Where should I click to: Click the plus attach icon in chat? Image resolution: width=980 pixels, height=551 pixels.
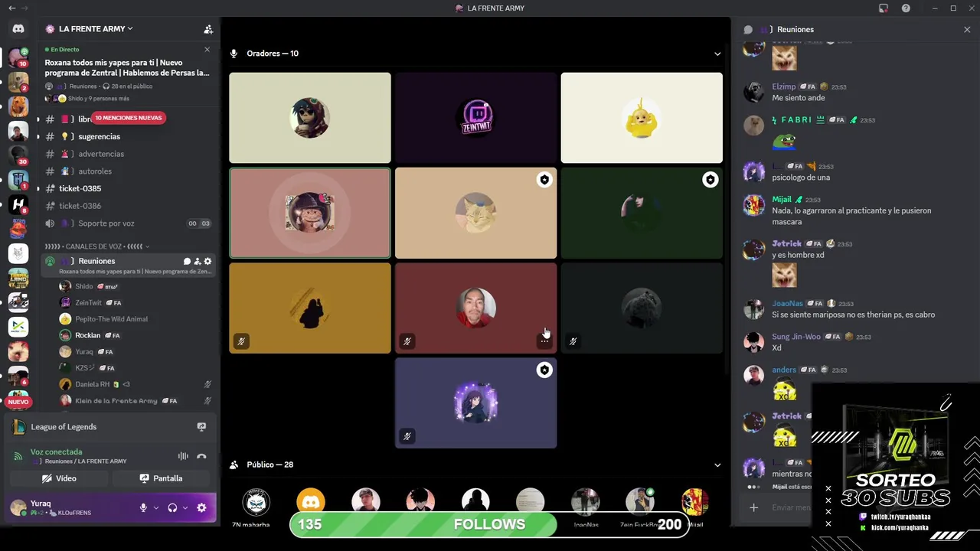point(754,507)
